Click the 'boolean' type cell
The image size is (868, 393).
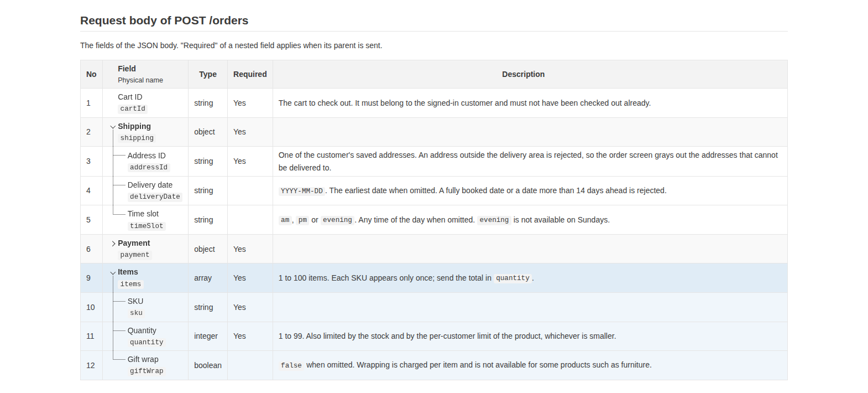pyautogui.click(x=208, y=365)
